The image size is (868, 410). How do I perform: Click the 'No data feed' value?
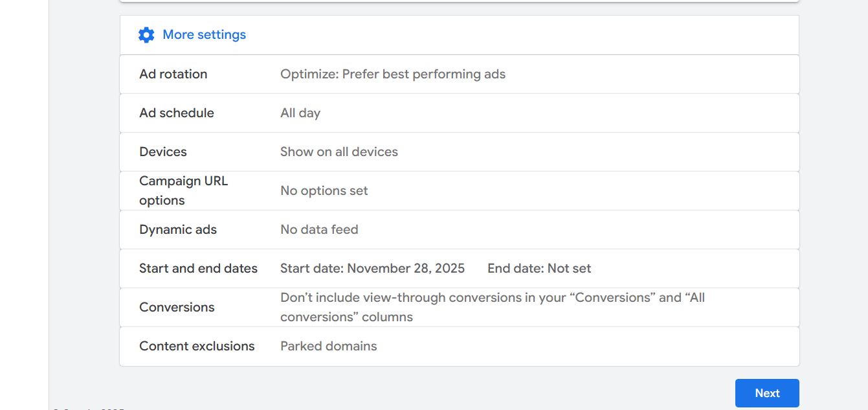319,230
